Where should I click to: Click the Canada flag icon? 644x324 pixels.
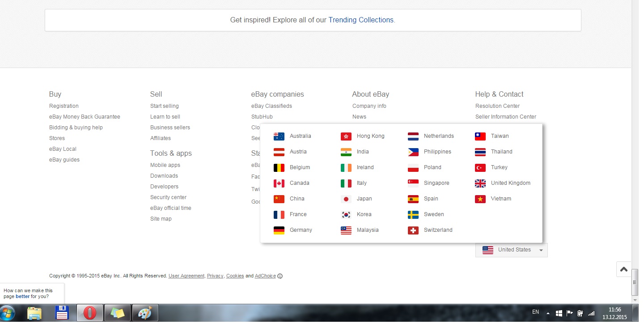[x=279, y=183]
